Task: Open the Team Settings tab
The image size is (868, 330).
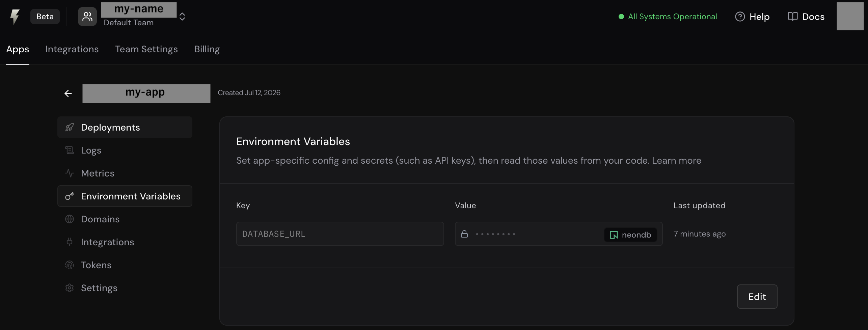Action: (146, 49)
